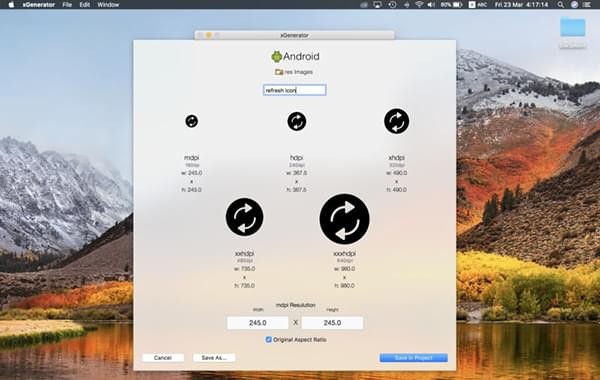Click the xxhdpi label text
This screenshot has height=380, width=600.
pos(245,253)
